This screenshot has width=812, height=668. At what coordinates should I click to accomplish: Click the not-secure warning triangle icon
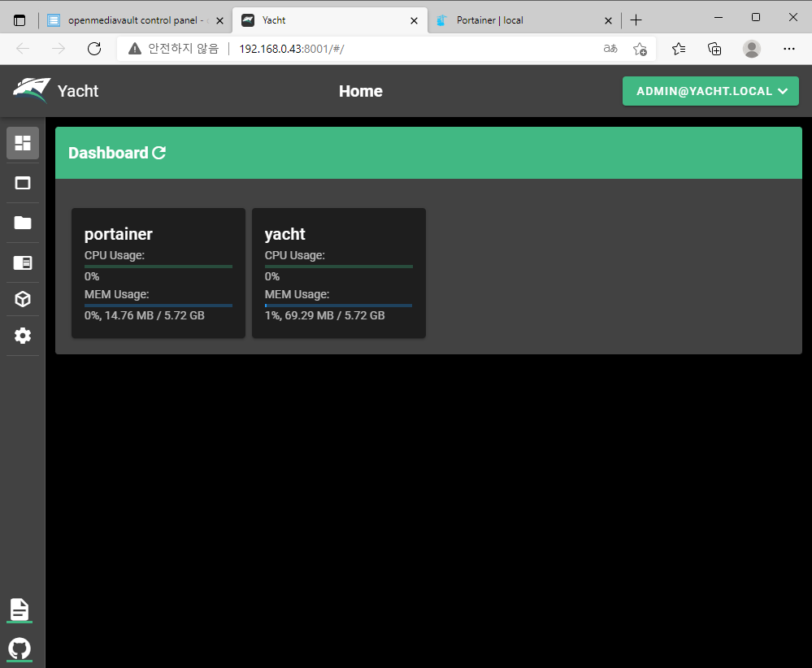(x=135, y=49)
